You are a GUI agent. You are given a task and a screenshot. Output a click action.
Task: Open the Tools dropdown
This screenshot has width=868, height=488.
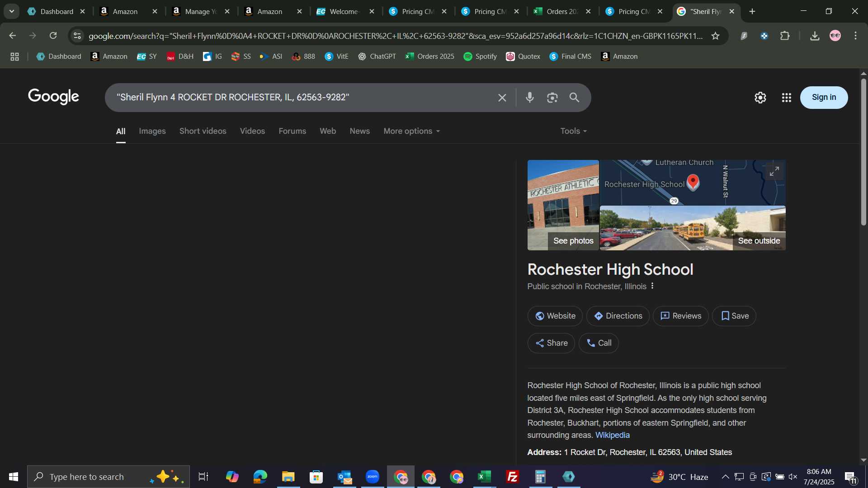(574, 131)
